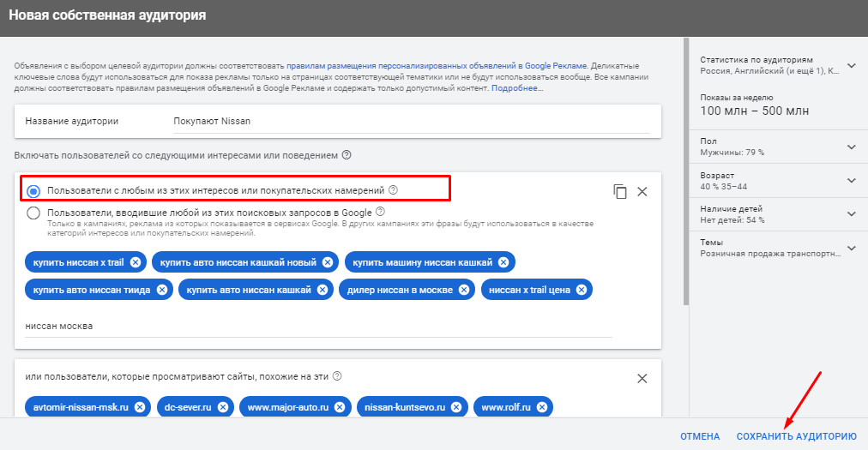Open the 'Подробнее...' link
The image size is (868, 450).
516,88
